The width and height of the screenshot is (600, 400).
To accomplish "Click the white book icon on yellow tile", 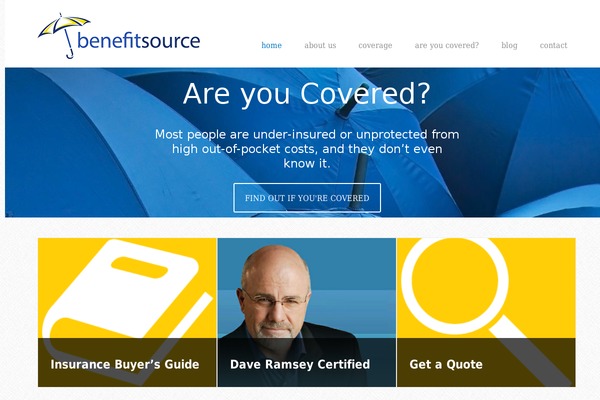I will [x=126, y=303].
